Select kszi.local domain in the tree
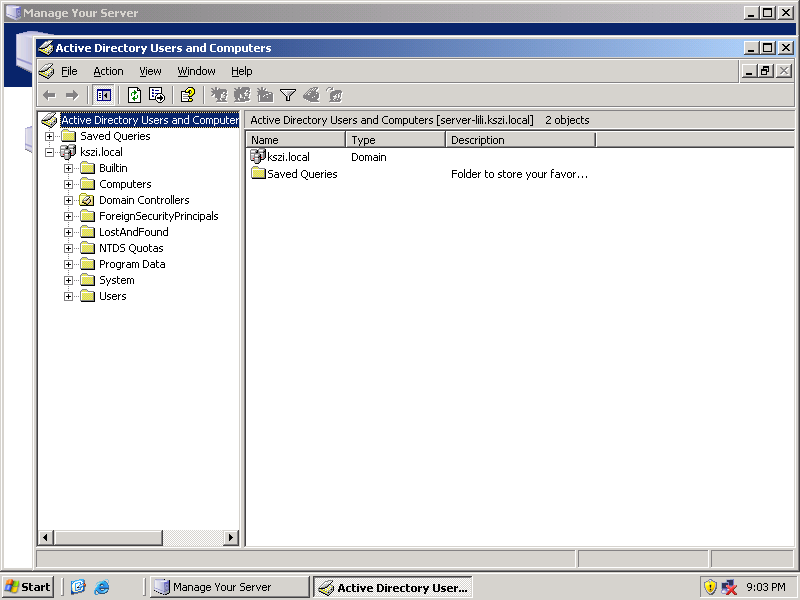This screenshot has width=800, height=600. (101, 152)
